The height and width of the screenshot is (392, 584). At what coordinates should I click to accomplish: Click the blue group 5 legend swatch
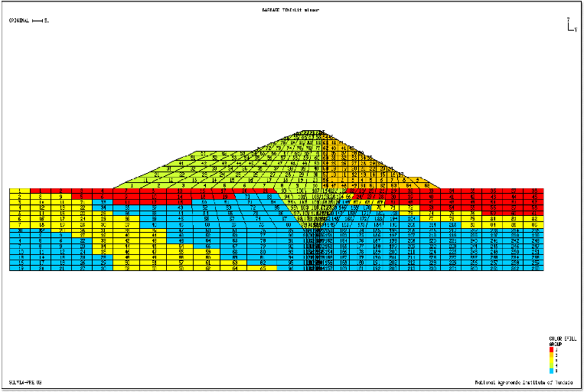pos(551,371)
